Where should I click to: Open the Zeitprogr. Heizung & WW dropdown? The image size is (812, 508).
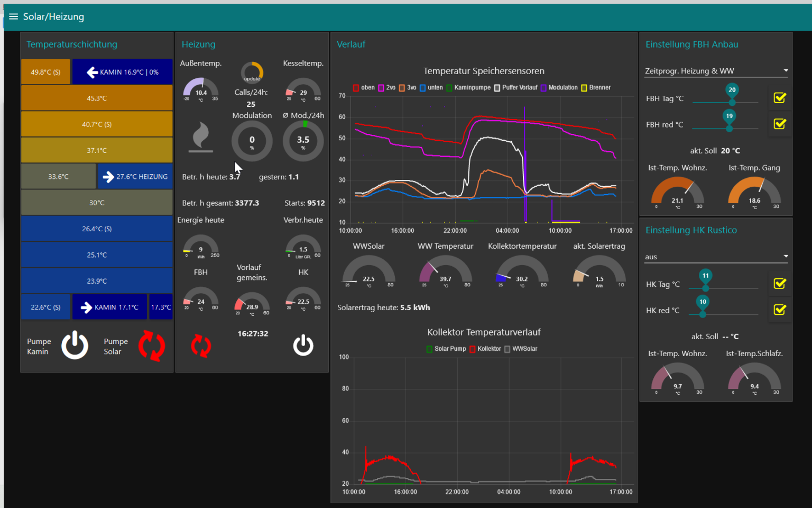716,71
